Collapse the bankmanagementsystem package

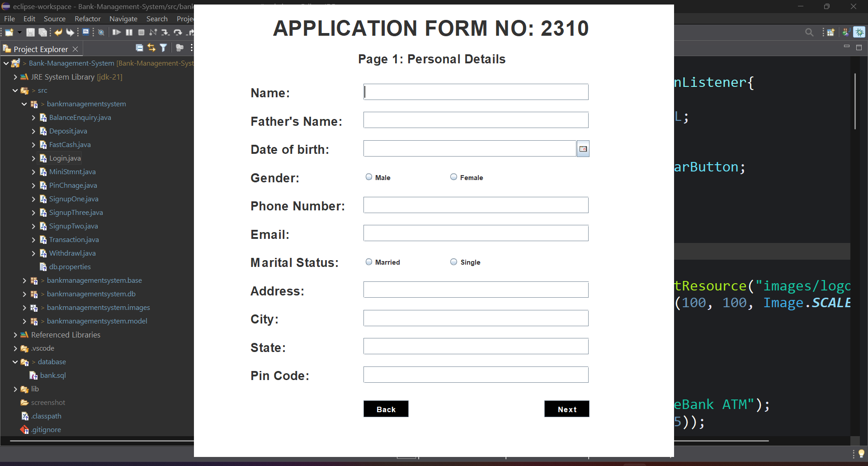(x=24, y=104)
